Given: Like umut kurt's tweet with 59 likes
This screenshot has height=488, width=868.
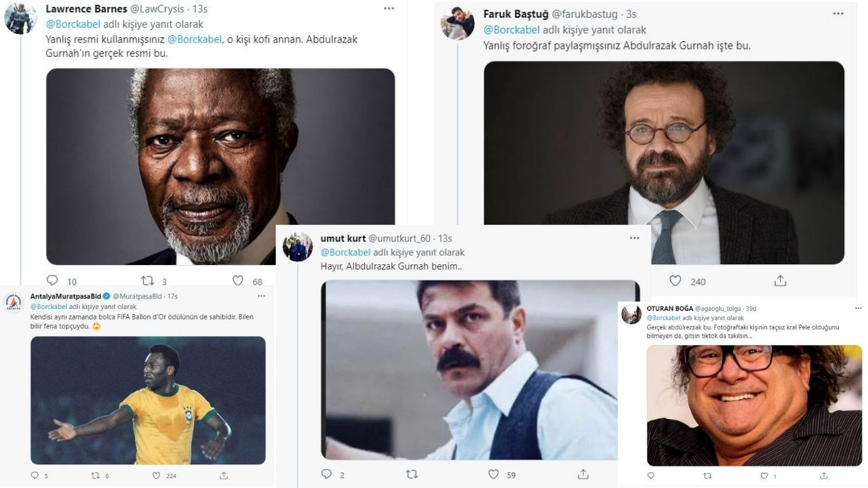Looking at the screenshot, I should coord(494,474).
